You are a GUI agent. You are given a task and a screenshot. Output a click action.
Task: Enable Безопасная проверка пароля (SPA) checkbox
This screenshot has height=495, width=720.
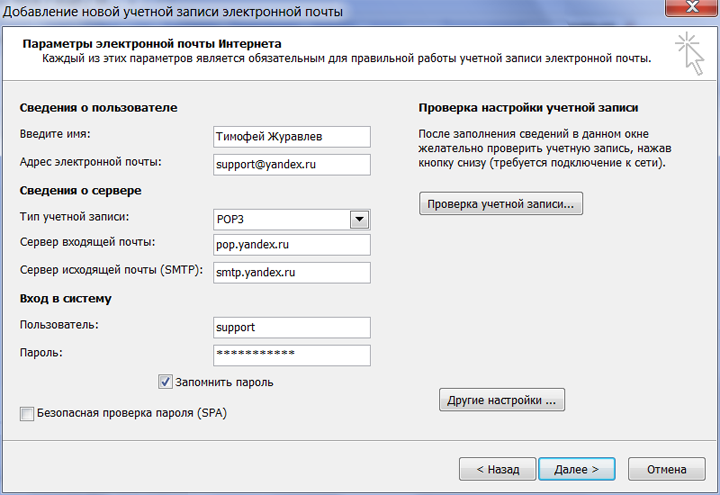(x=26, y=412)
